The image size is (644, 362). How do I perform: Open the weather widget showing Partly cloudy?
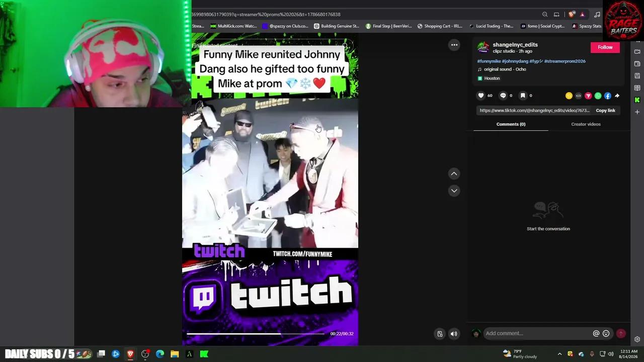click(520, 354)
